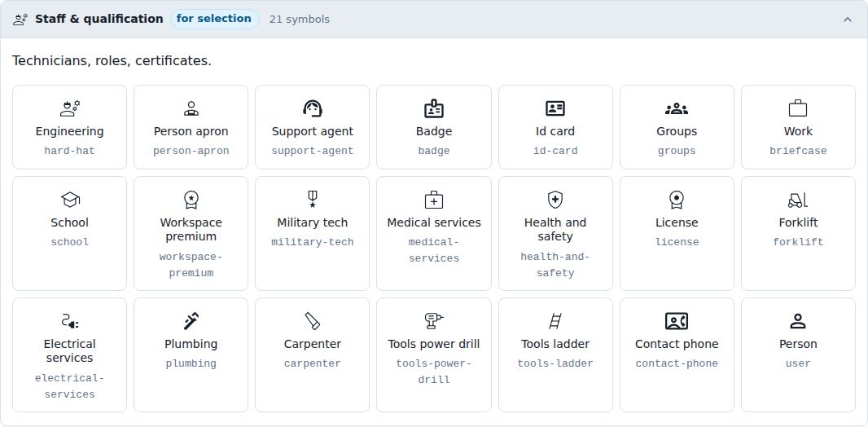Click the 'Groups' card title
The width and height of the screenshot is (868, 427).
pos(677,131)
